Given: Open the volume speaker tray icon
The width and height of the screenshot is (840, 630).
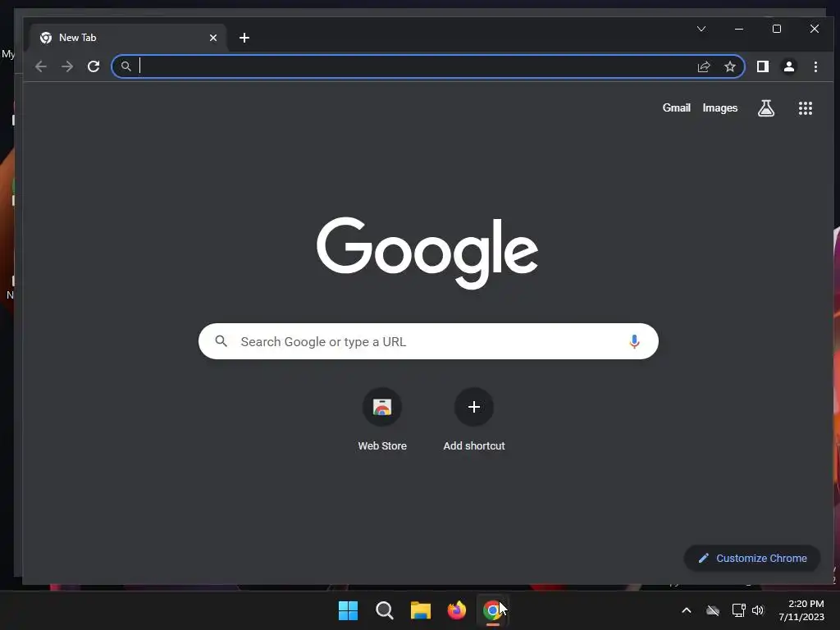Looking at the screenshot, I should [x=757, y=610].
